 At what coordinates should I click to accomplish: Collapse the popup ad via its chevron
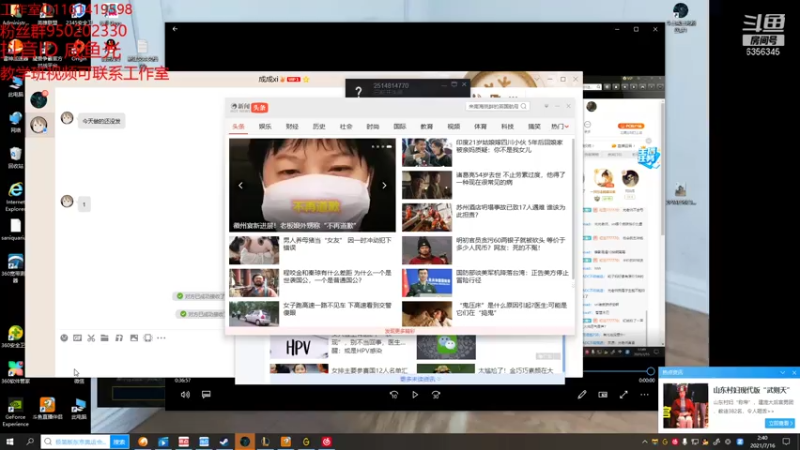point(783,372)
